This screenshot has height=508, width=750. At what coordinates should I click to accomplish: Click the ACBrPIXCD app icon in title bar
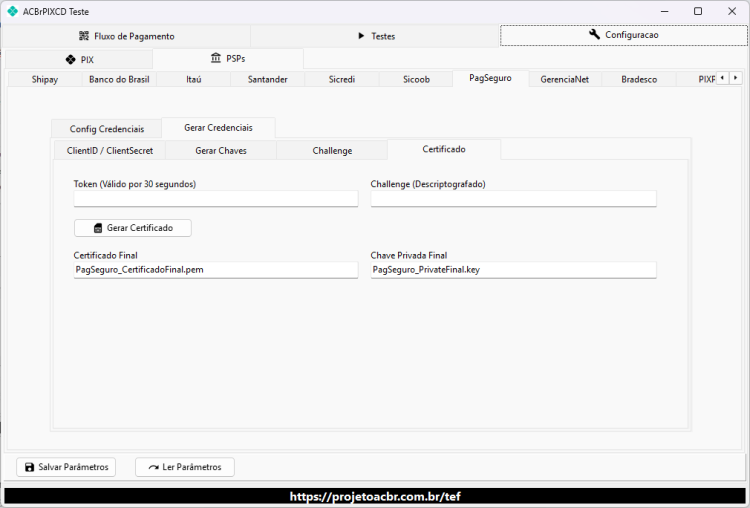[x=12, y=11]
